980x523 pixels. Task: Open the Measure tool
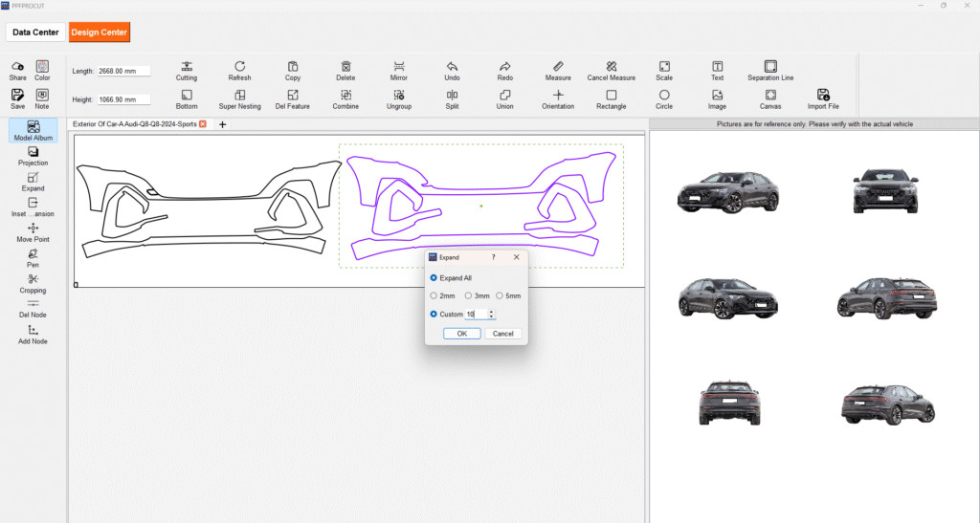coord(558,66)
